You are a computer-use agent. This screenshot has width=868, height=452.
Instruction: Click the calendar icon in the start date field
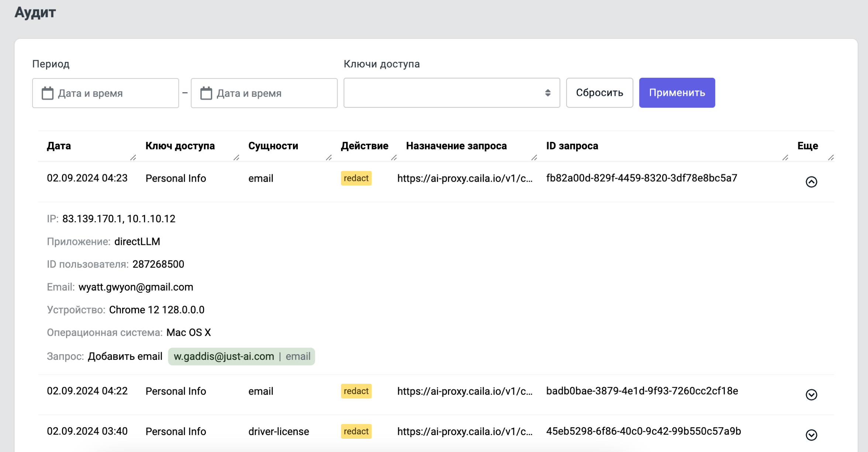pos(48,93)
